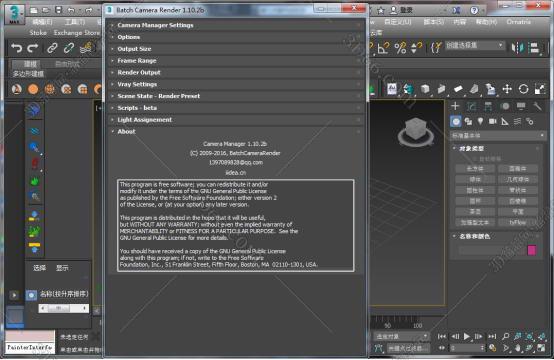Open the Ornatrix menu

tap(519, 22)
